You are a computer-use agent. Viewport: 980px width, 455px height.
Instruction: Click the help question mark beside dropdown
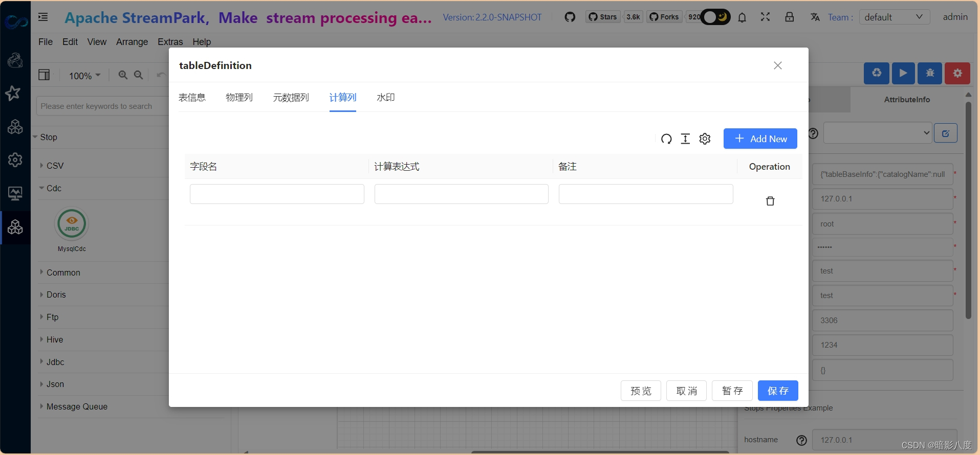point(813,133)
